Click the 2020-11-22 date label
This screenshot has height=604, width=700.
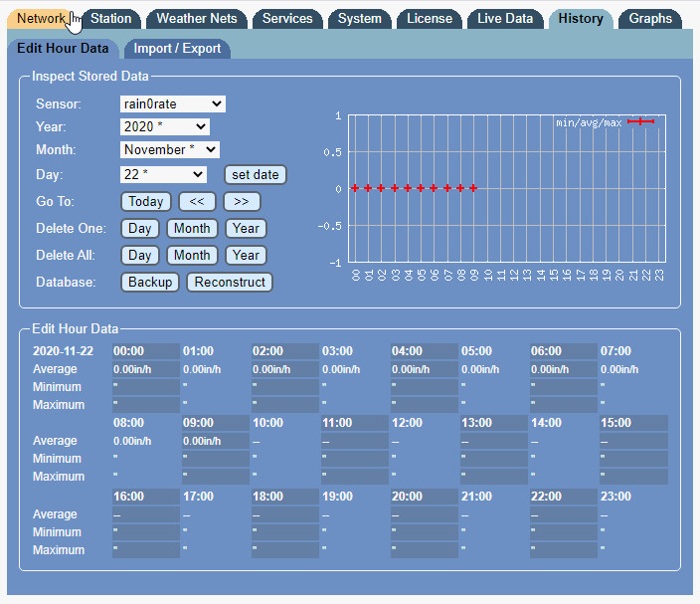63,351
